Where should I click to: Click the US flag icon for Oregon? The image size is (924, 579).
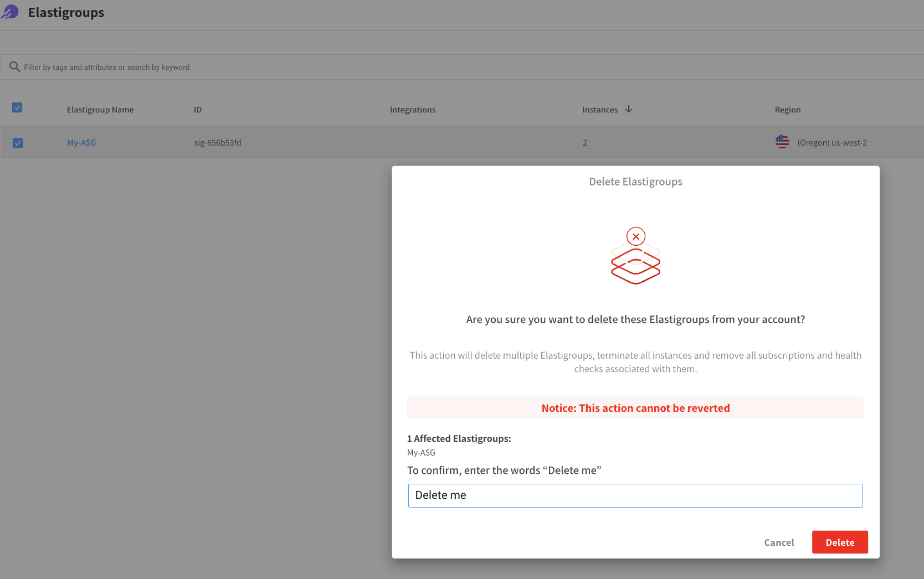click(782, 142)
